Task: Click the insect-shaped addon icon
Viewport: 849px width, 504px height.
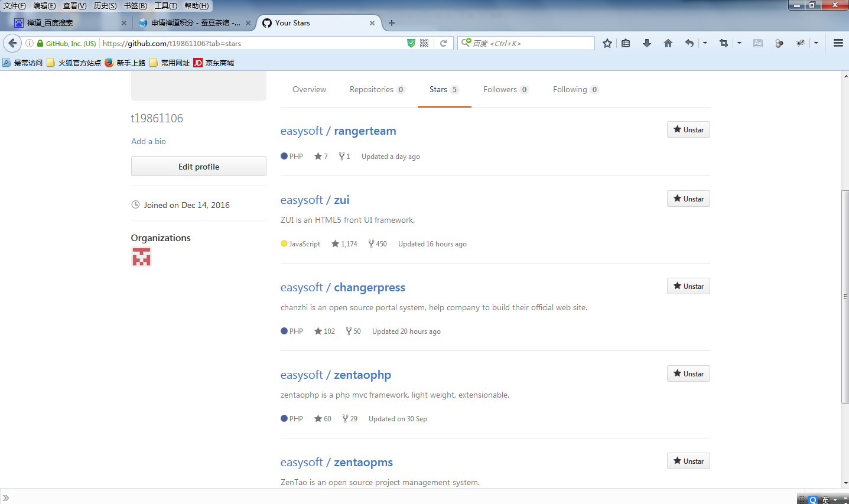Action: click(x=801, y=43)
